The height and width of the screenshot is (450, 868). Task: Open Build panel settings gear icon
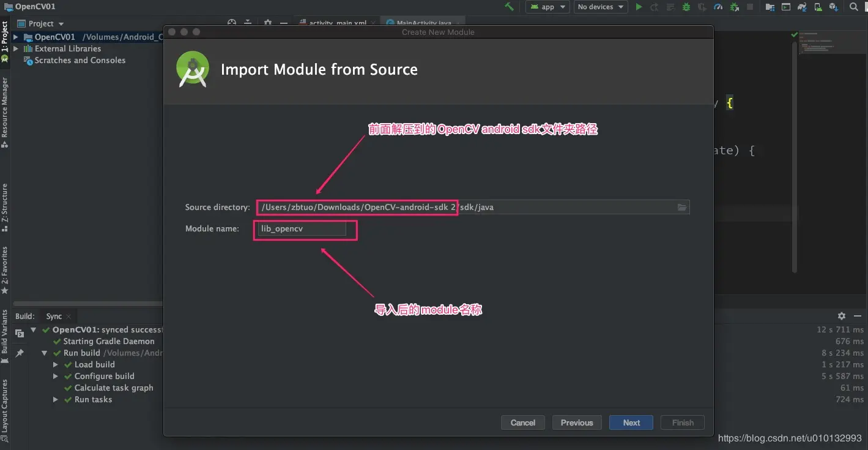click(842, 316)
